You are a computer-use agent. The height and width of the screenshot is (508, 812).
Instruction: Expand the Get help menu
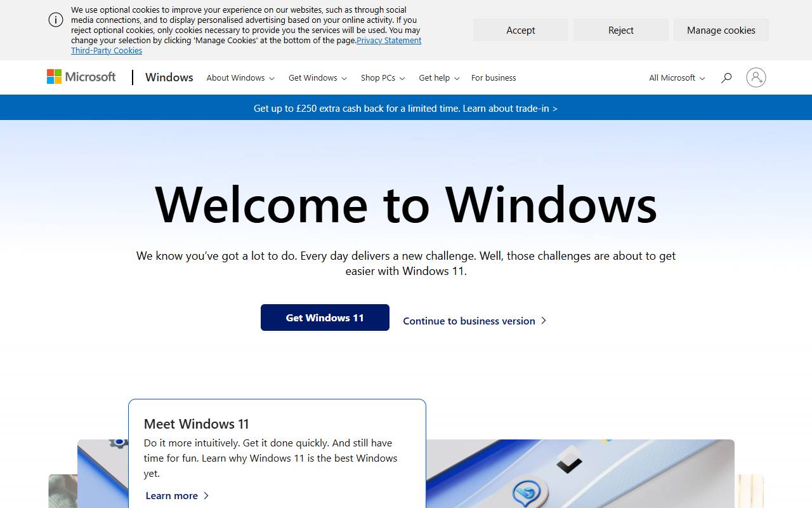pos(439,77)
